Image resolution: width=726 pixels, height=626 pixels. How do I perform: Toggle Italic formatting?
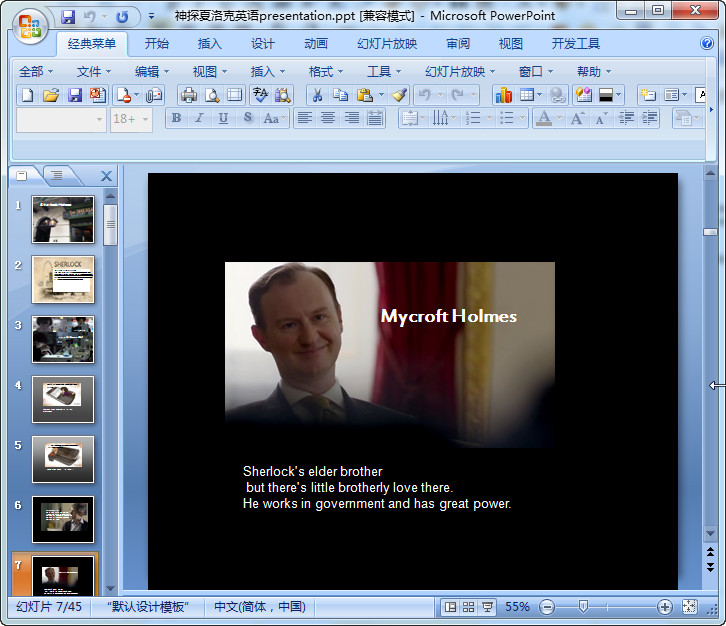point(200,119)
